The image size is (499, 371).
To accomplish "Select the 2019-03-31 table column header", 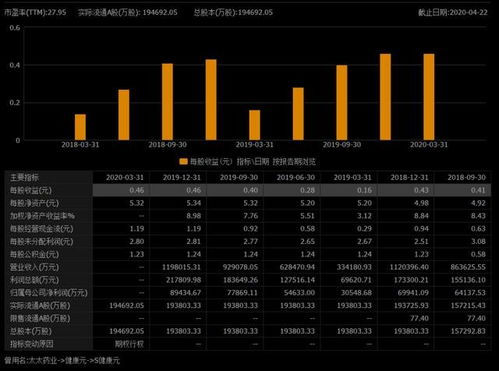I will click(353, 177).
